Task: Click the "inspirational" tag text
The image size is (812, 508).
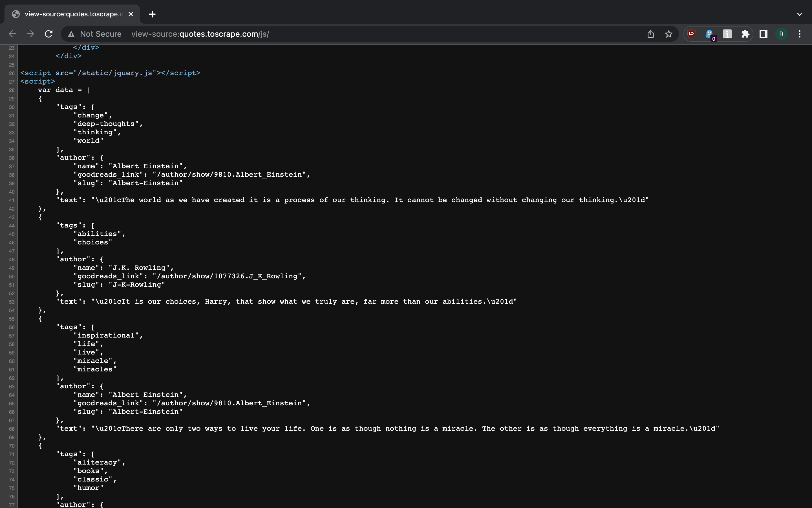Action: (x=106, y=335)
